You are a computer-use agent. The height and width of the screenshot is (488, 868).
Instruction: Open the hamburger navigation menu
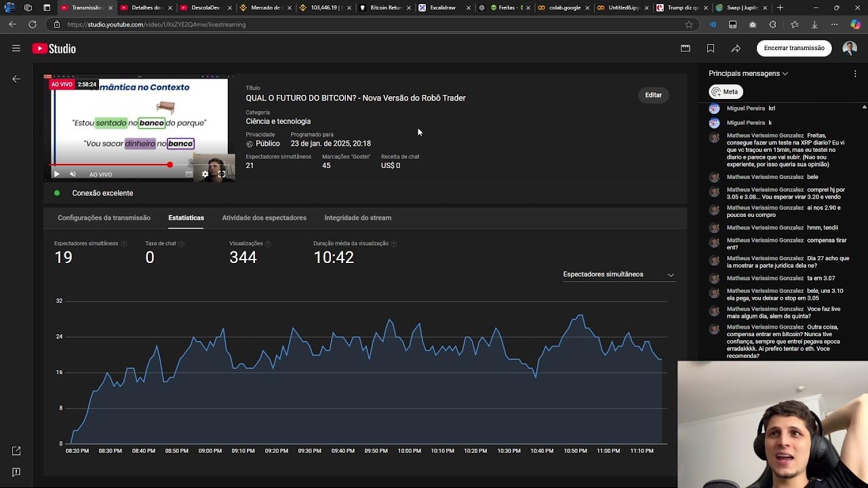(x=16, y=48)
